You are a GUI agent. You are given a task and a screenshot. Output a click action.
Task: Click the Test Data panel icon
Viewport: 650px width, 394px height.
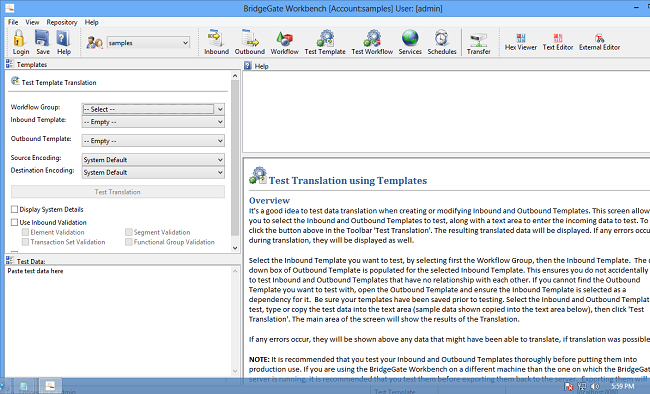point(10,261)
